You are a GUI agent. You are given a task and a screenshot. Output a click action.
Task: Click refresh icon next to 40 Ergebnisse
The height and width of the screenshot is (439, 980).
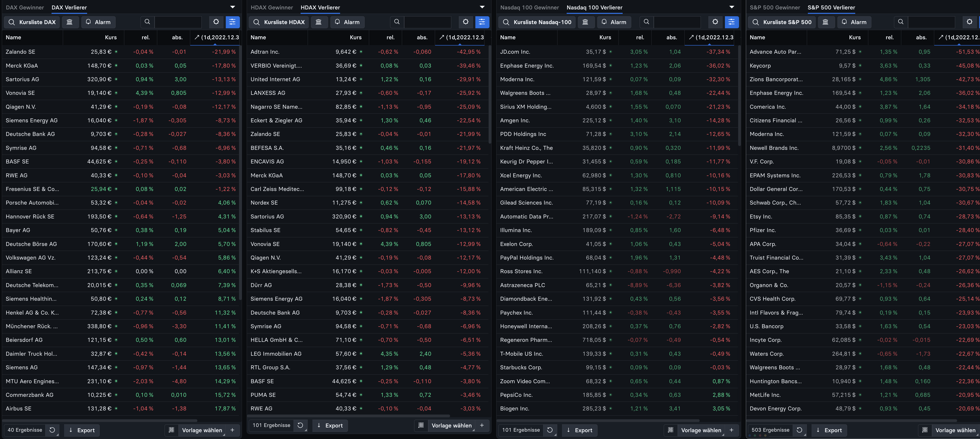pyautogui.click(x=53, y=430)
